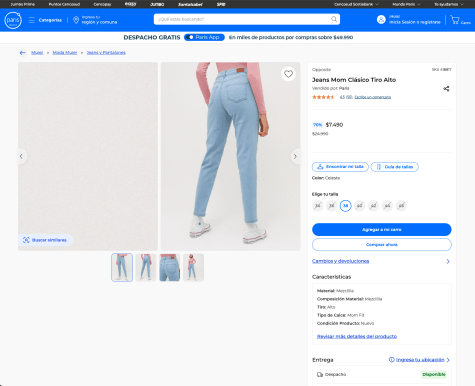475x386 pixels.
Task: Click the search magnifier icon
Action: 334,19
